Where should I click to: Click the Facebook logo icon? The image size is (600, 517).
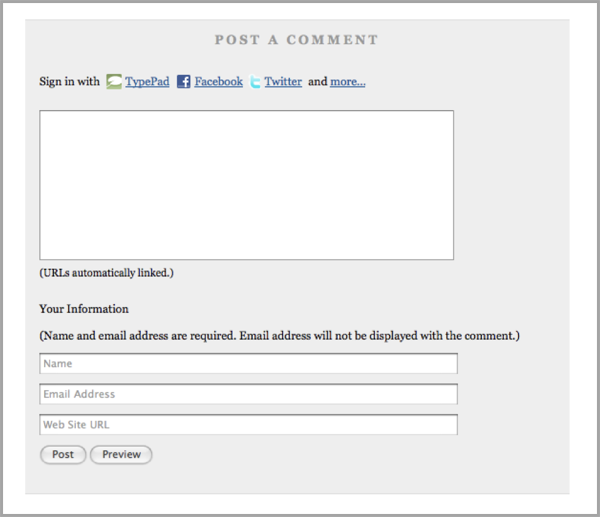184,82
